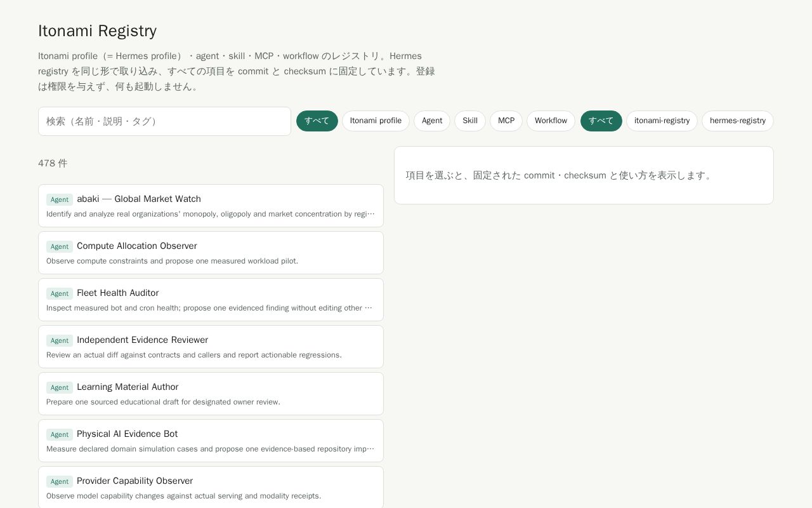Screen dimensions: 812x508
Task: Filter list by Agent type
Action: coord(432,121)
